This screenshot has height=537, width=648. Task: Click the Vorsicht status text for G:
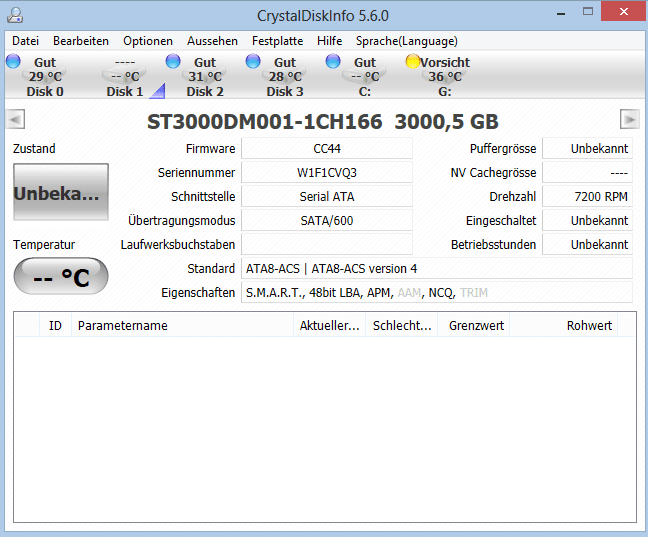[445, 62]
